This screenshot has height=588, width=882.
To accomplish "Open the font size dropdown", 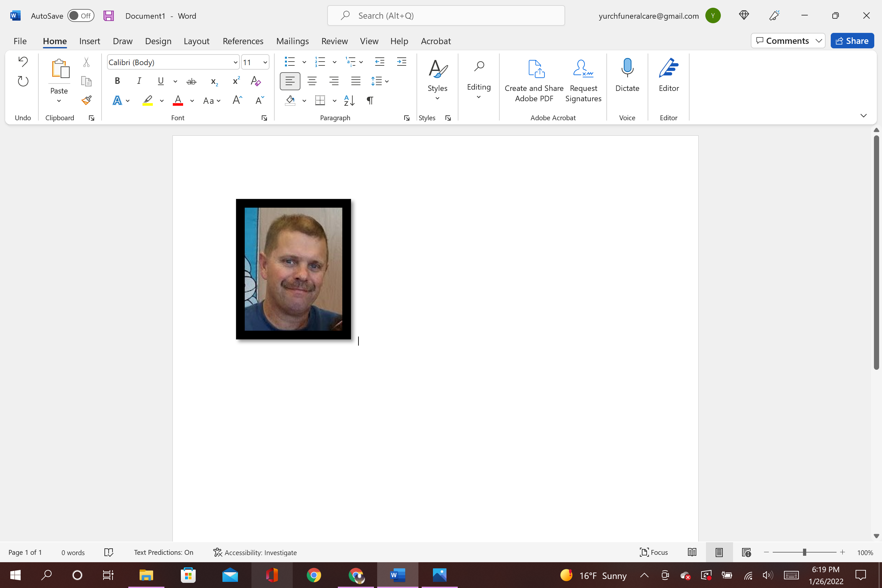I will coord(265,62).
